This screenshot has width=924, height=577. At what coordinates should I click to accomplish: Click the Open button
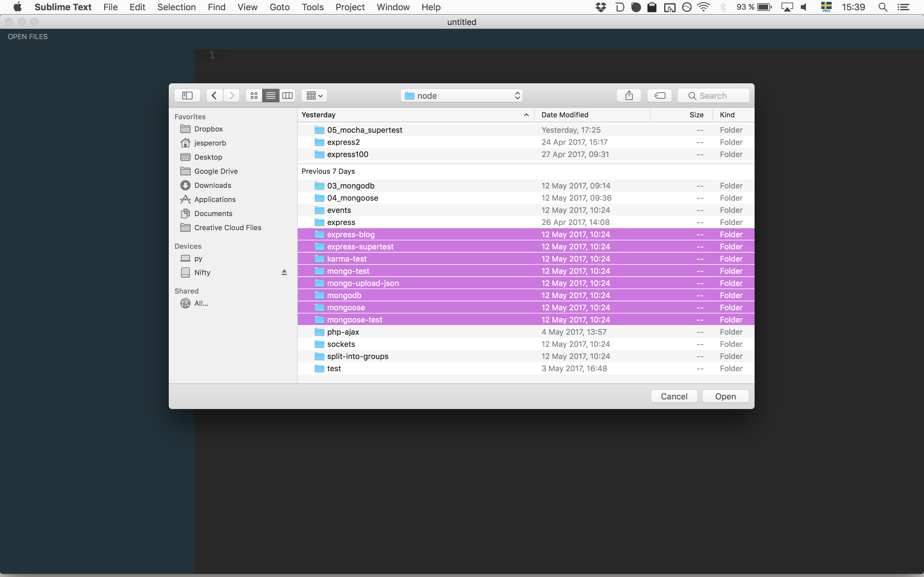click(x=725, y=397)
